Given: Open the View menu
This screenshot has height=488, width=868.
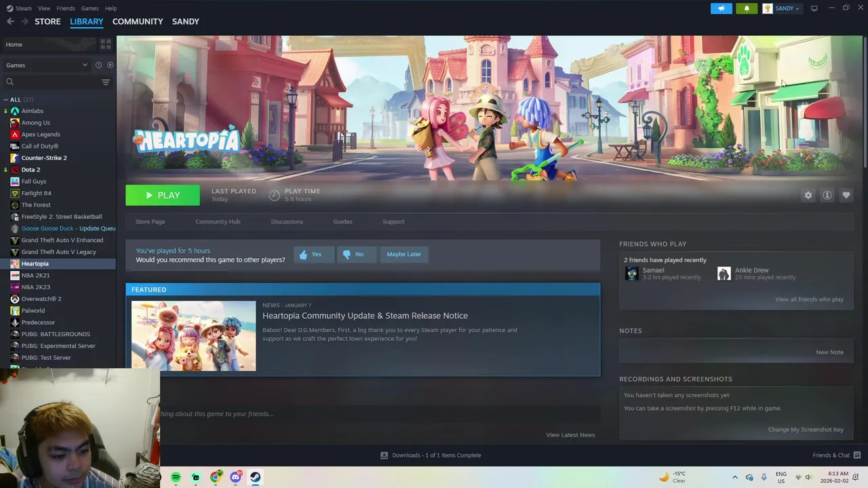Looking at the screenshot, I should coord(44,8).
